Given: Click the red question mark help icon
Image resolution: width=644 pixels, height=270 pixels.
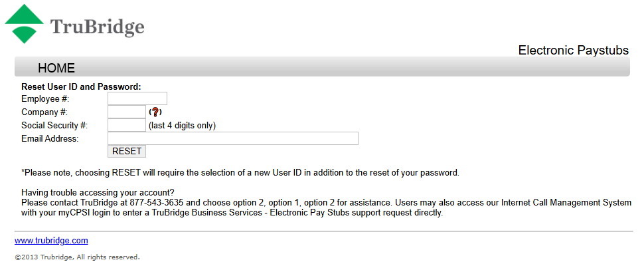Looking at the screenshot, I should tap(155, 112).
